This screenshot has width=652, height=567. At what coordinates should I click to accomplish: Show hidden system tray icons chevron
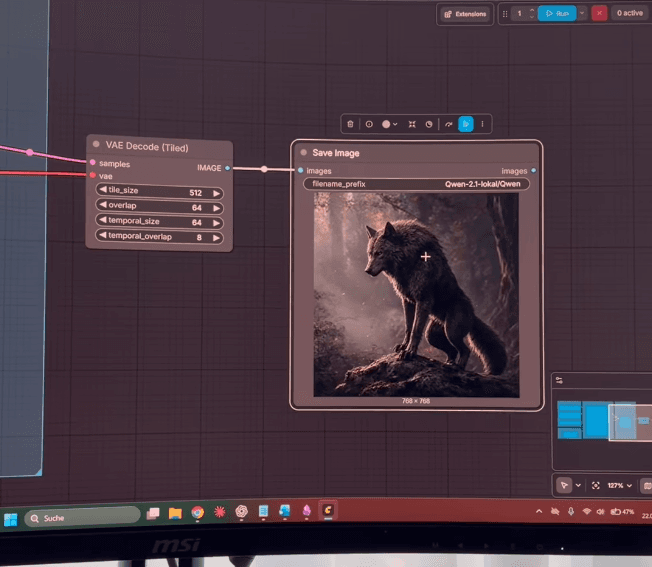point(539,511)
